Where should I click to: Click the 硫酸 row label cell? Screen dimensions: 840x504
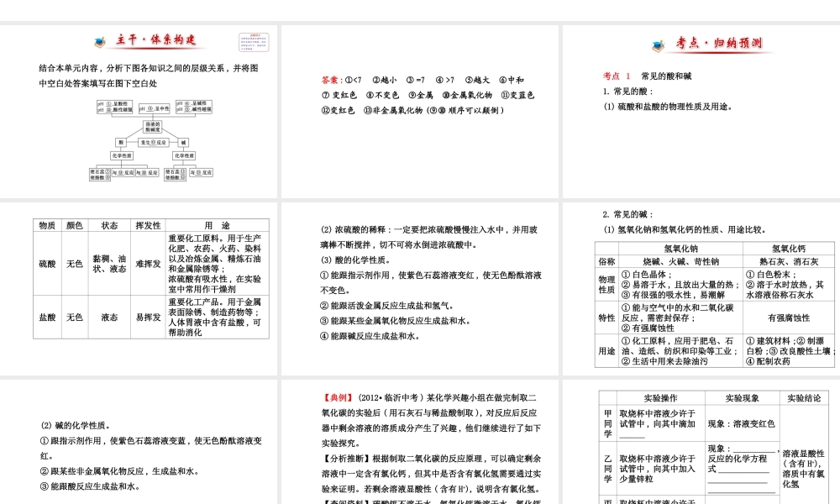[47, 264]
